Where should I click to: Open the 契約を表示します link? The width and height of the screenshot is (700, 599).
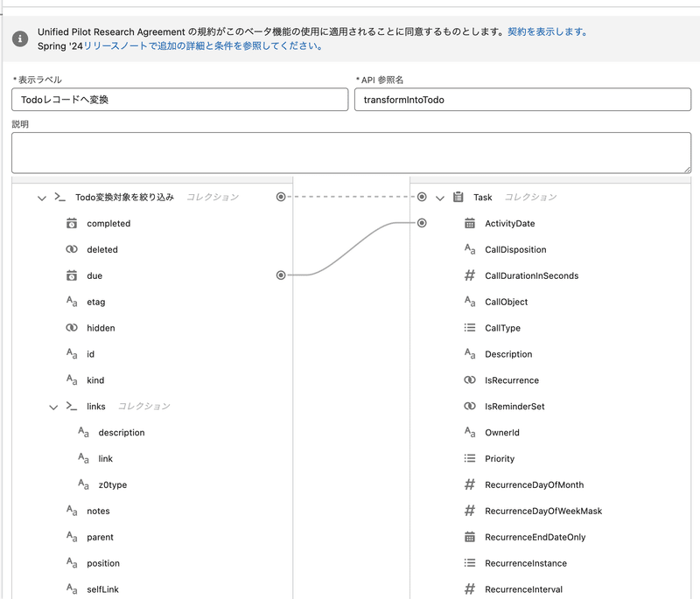(x=548, y=32)
